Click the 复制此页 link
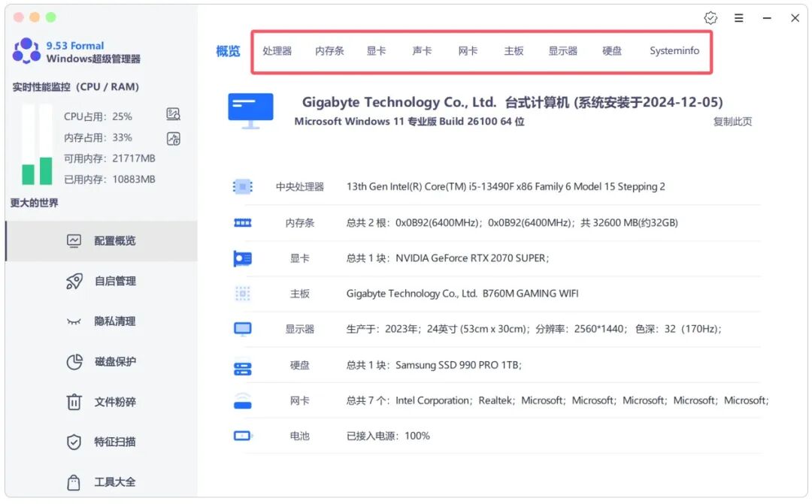This screenshot has height=504, width=812. [732, 122]
